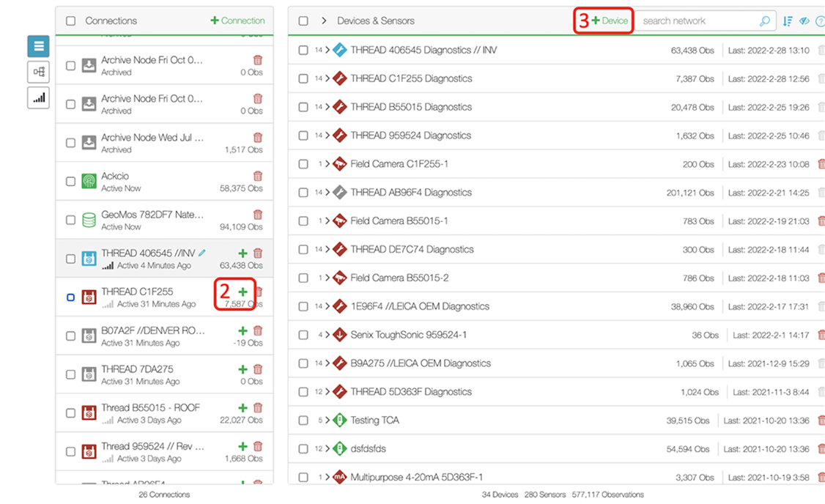Delete Thread B55015 - ROOF via trash icon
The image size is (825, 504).
pyautogui.click(x=258, y=408)
